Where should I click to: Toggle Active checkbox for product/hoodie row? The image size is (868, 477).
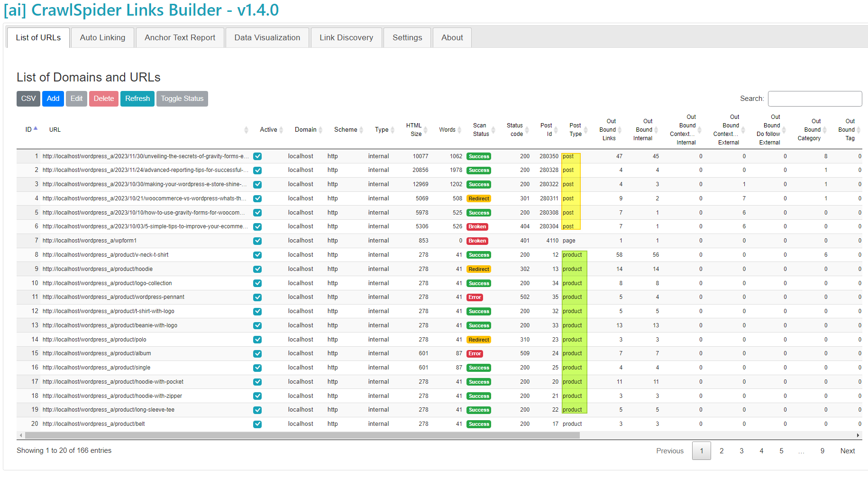coord(257,269)
